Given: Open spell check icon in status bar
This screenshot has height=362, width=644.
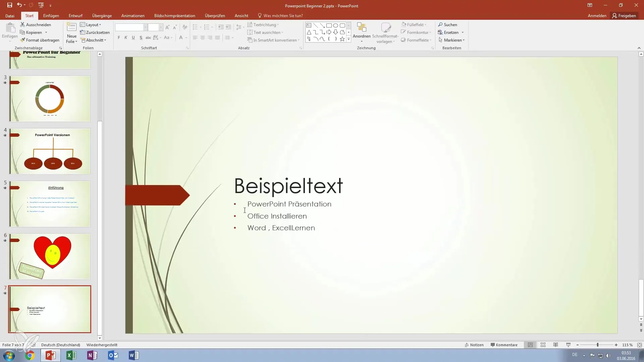Looking at the screenshot, I should tap(33, 345).
